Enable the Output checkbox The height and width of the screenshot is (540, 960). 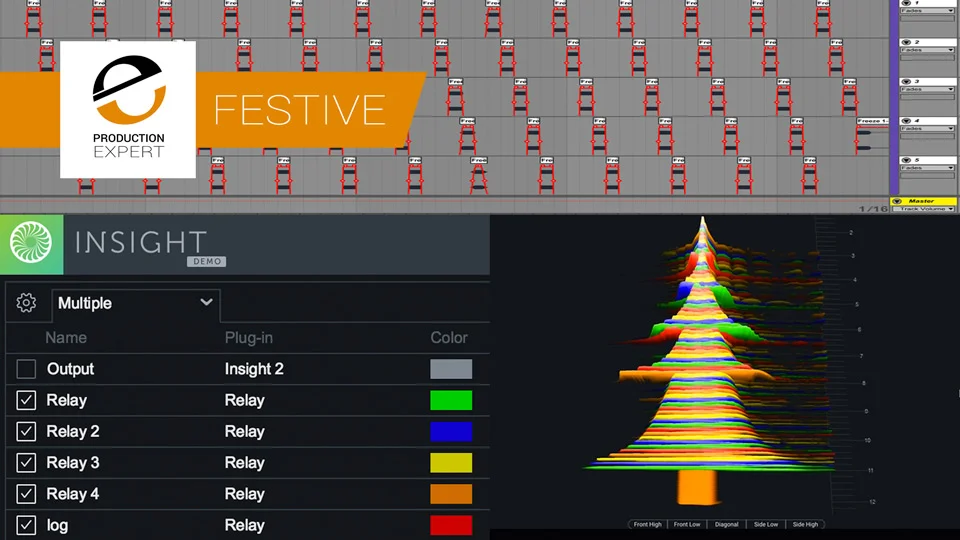point(26,369)
